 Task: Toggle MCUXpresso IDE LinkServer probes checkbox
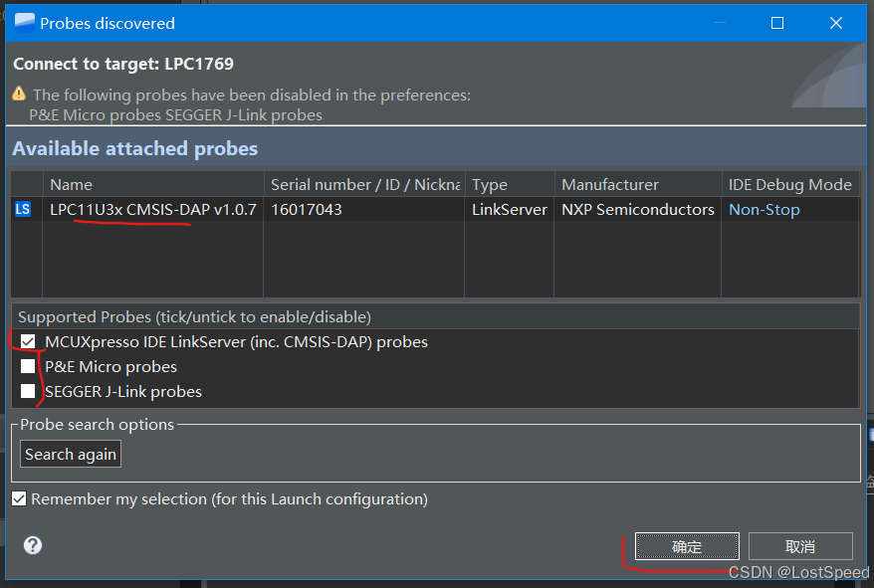point(28,341)
